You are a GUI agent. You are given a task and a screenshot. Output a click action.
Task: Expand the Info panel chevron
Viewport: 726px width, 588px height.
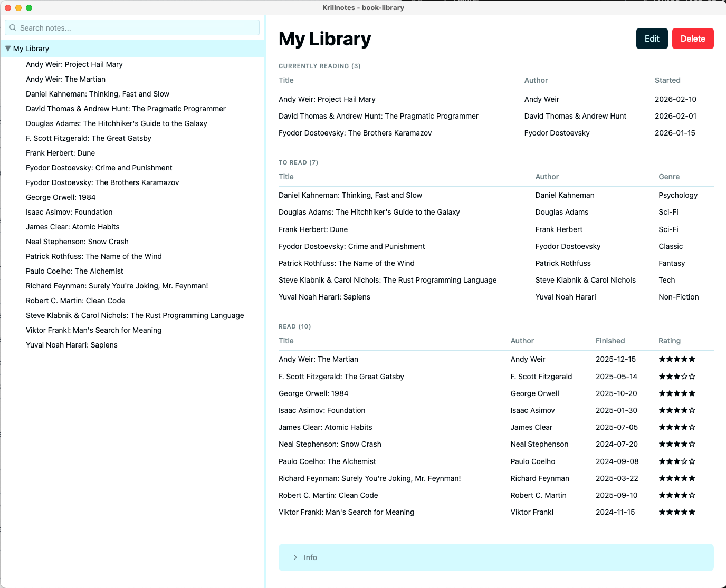[295, 557]
